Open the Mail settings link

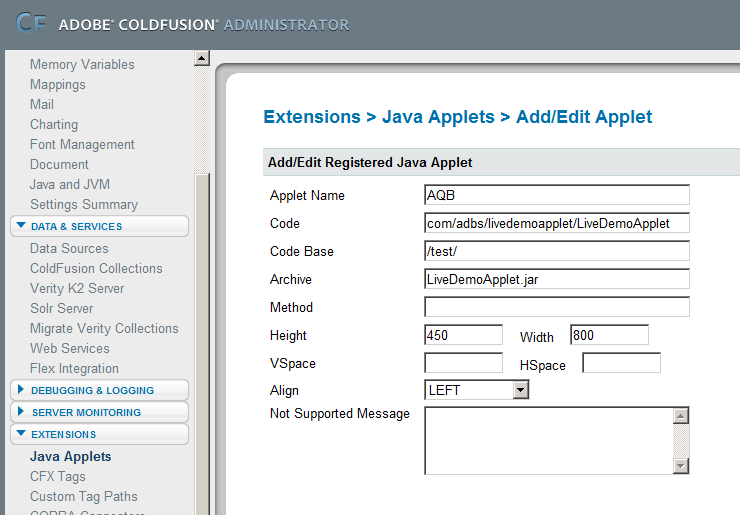tap(42, 104)
